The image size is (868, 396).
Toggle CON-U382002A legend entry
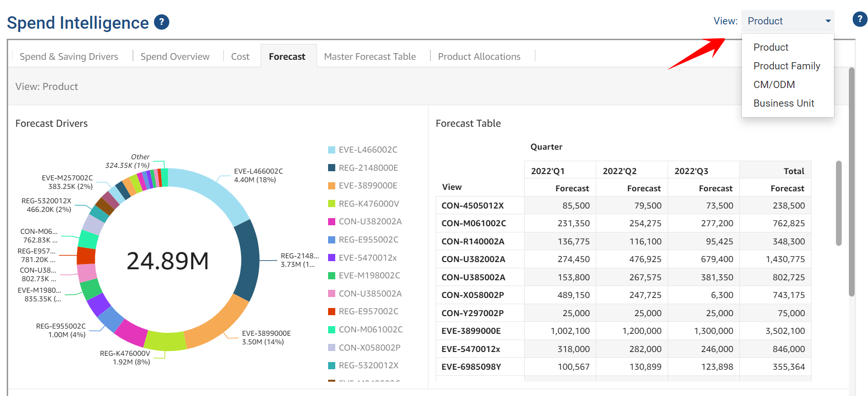click(x=370, y=221)
